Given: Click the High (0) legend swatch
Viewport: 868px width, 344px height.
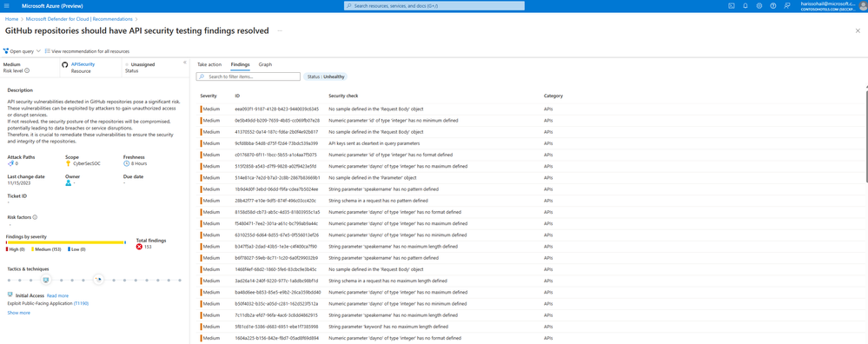Looking at the screenshot, I should (7, 249).
